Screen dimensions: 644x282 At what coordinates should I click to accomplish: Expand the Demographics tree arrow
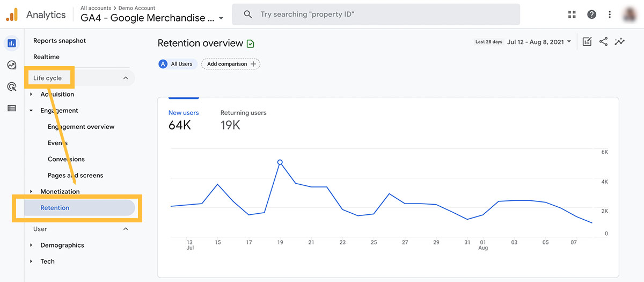[x=31, y=245]
